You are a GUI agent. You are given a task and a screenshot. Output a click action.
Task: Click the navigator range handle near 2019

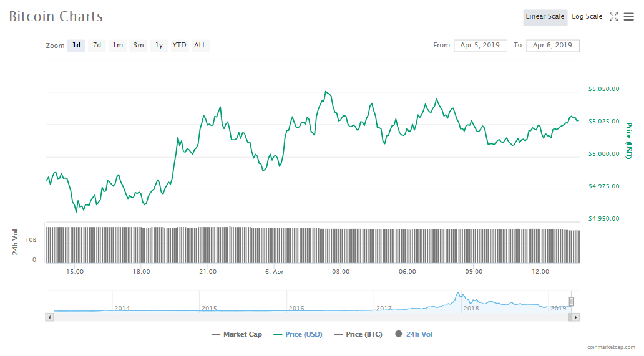click(571, 302)
